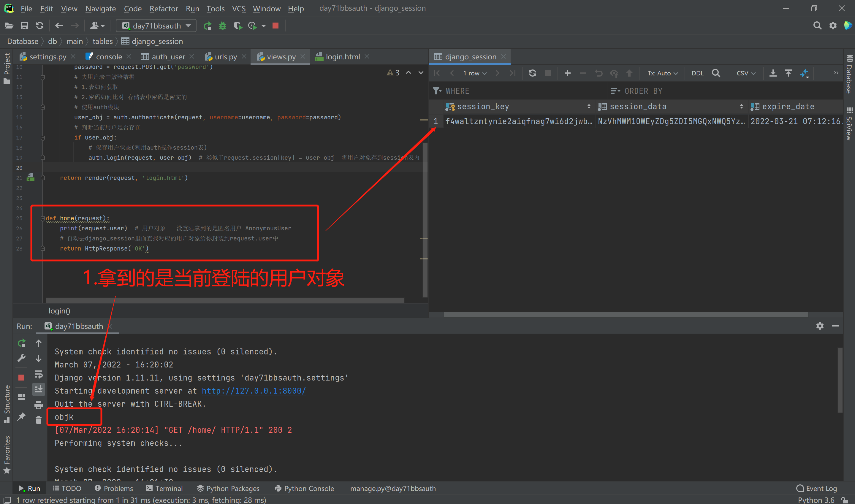Click the import data upload icon
This screenshot has width=855, height=504.
788,73
